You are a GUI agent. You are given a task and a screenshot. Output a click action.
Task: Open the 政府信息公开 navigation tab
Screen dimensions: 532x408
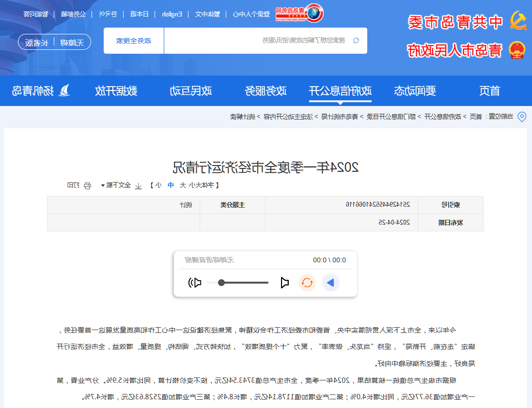340,91
